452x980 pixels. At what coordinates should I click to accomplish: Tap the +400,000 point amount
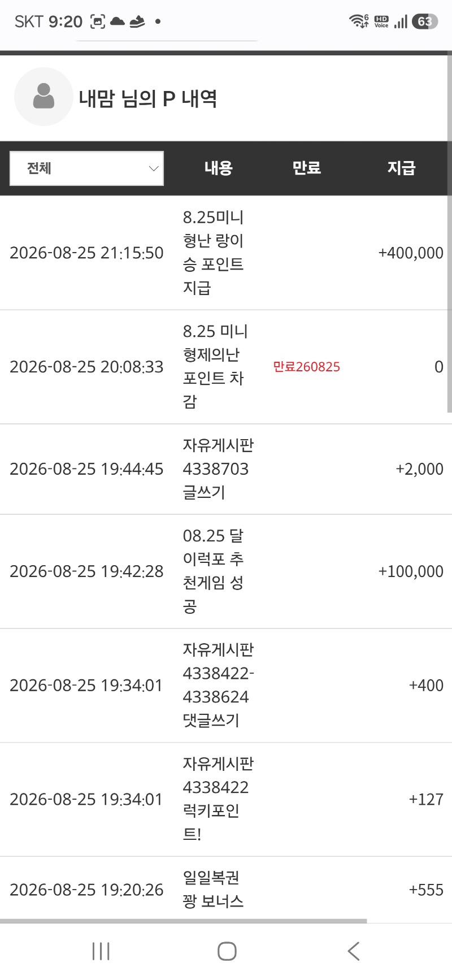point(411,253)
